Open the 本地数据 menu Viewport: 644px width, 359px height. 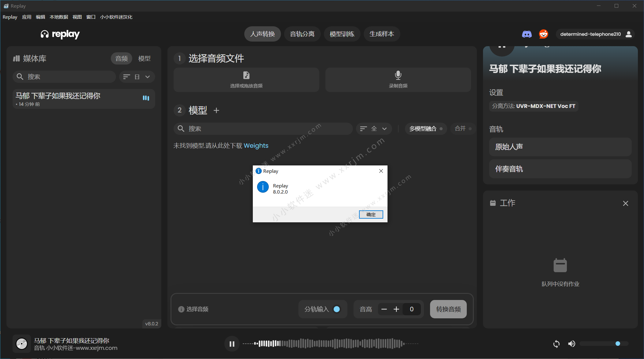(59, 17)
